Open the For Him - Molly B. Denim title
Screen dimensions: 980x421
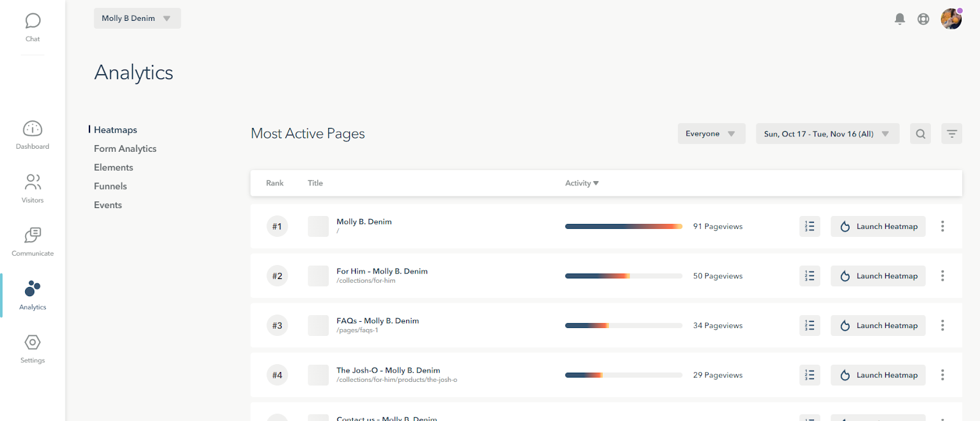coord(382,271)
